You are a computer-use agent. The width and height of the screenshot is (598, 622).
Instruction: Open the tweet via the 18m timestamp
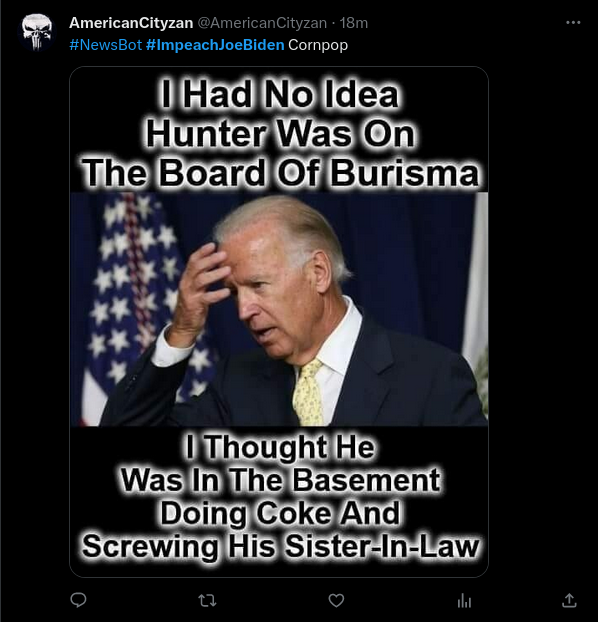click(354, 23)
